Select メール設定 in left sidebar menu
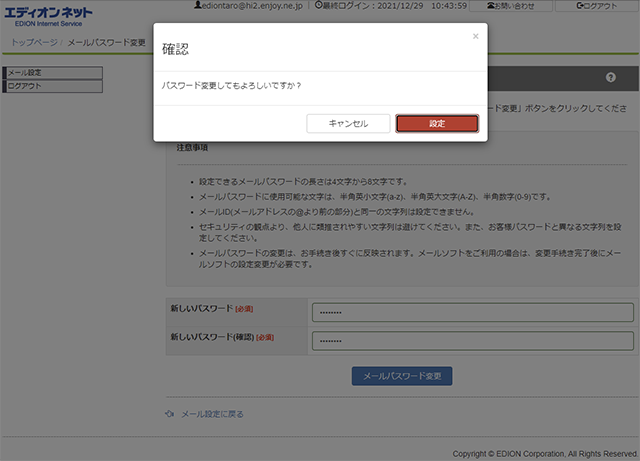The image size is (640, 461). coord(53,73)
